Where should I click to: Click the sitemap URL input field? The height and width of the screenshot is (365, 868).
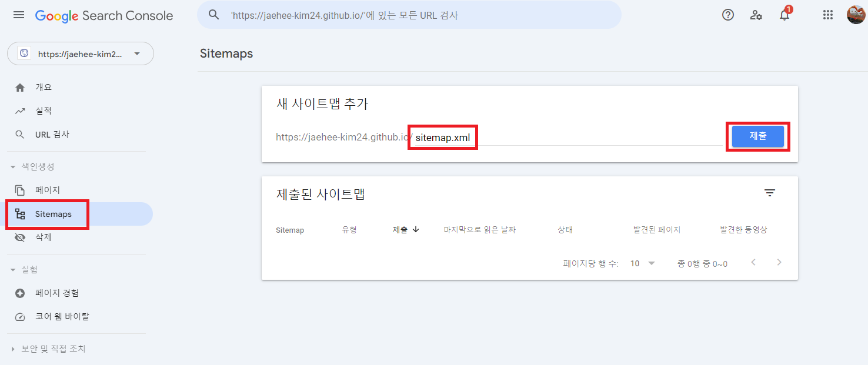point(567,138)
